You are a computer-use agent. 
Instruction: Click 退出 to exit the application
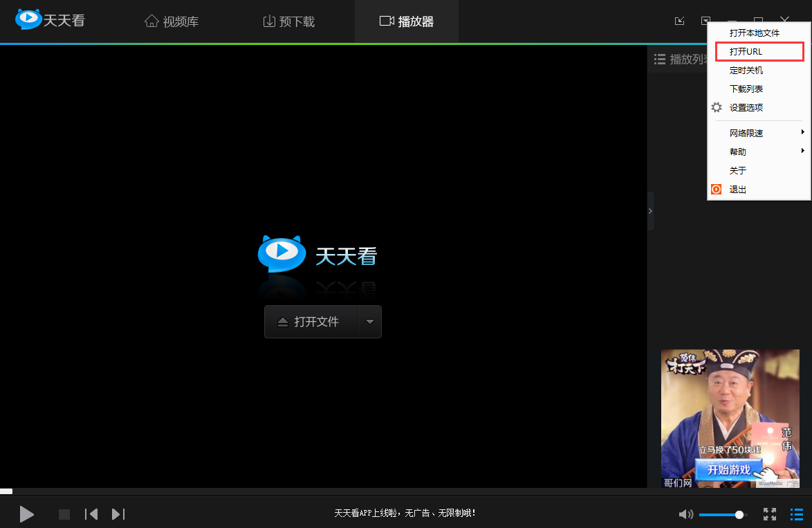pos(737,189)
